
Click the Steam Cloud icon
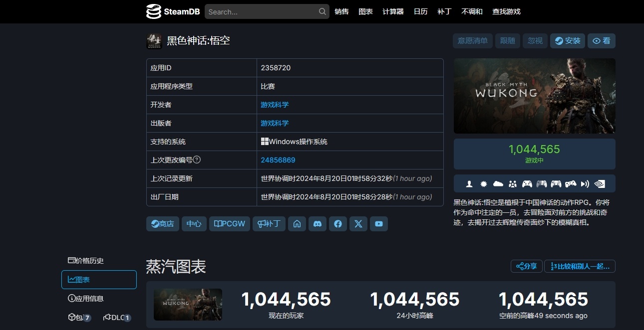click(498, 184)
